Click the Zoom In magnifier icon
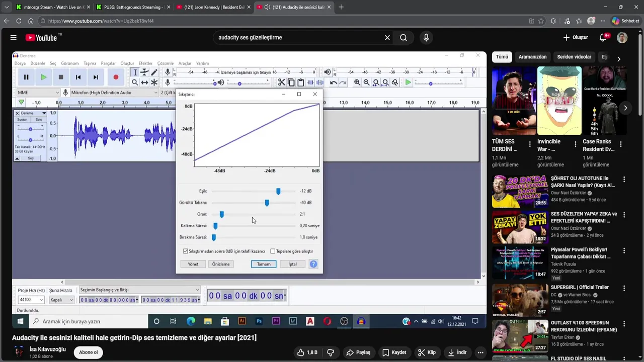 pyautogui.click(x=357, y=82)
